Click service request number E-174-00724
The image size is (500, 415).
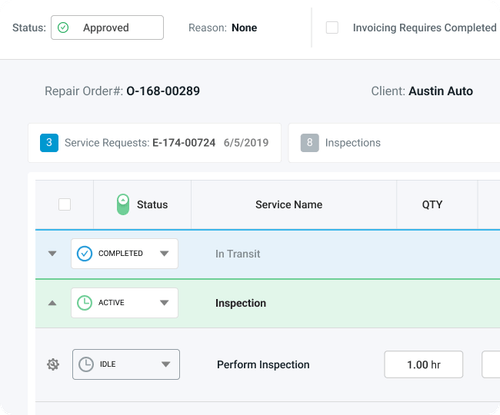point(184,143)
